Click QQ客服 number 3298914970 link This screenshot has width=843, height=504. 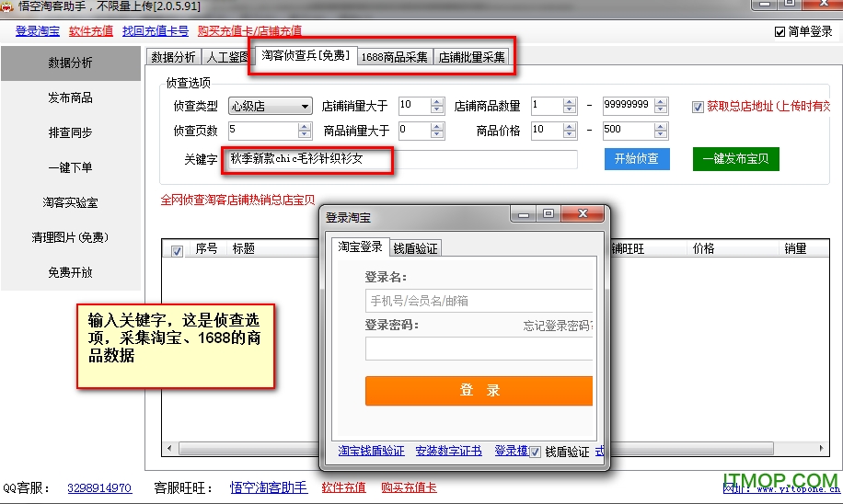[99, 487]
